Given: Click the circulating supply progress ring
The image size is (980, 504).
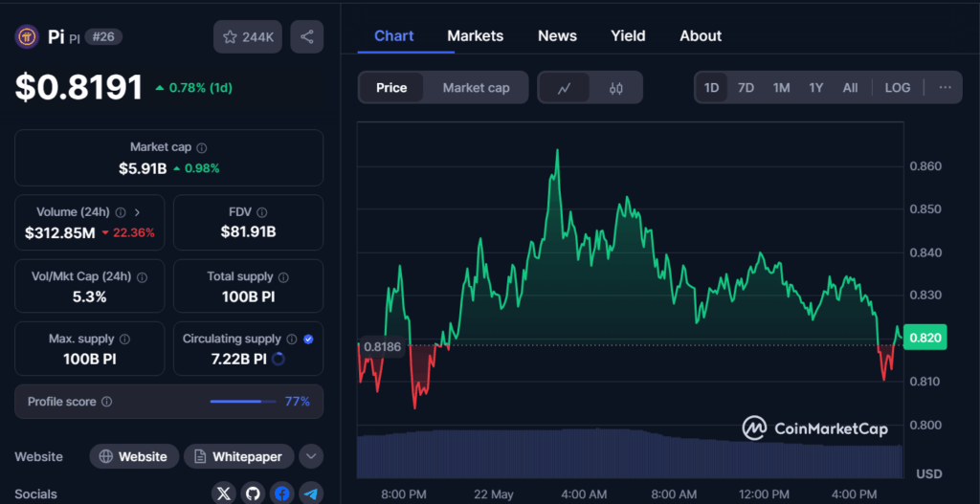Looking at the screenshot, I should click(278, 359).
